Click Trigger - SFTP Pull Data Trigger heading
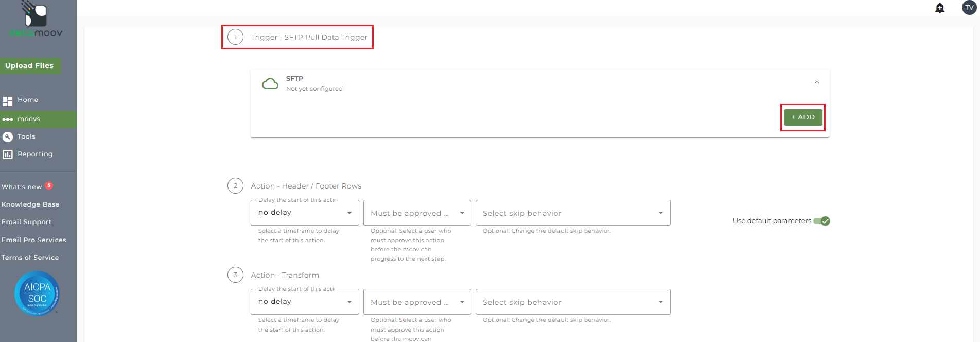This screenshot has width=980, height=342. pos(309,37)
